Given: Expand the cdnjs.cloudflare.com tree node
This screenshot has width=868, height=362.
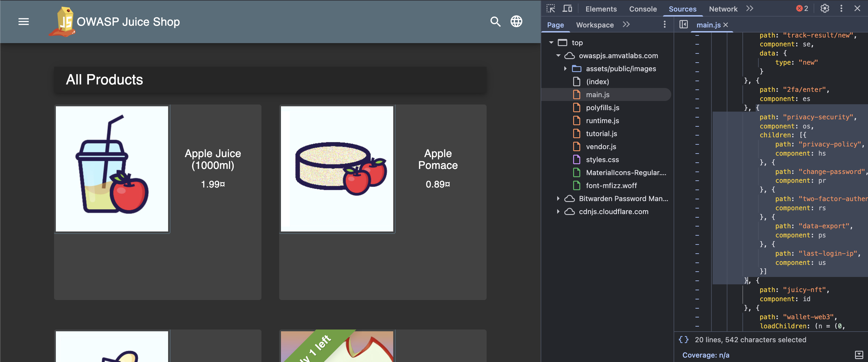Looking at the screenshot, I should 558,211.
